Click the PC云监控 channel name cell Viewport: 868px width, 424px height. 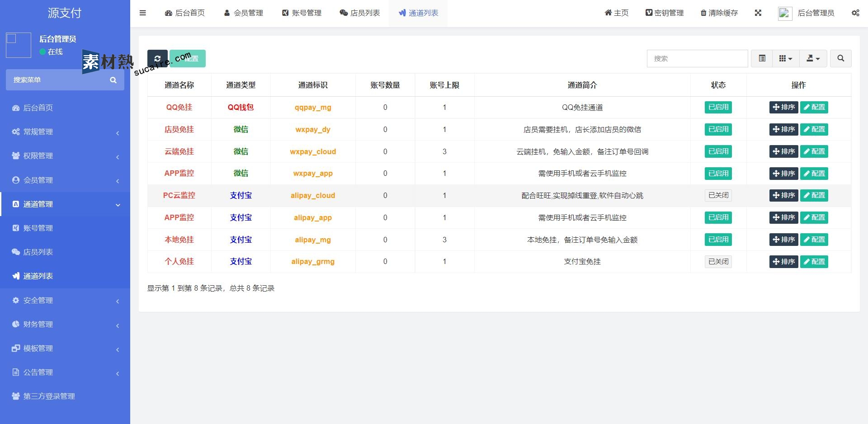point(179,195)
